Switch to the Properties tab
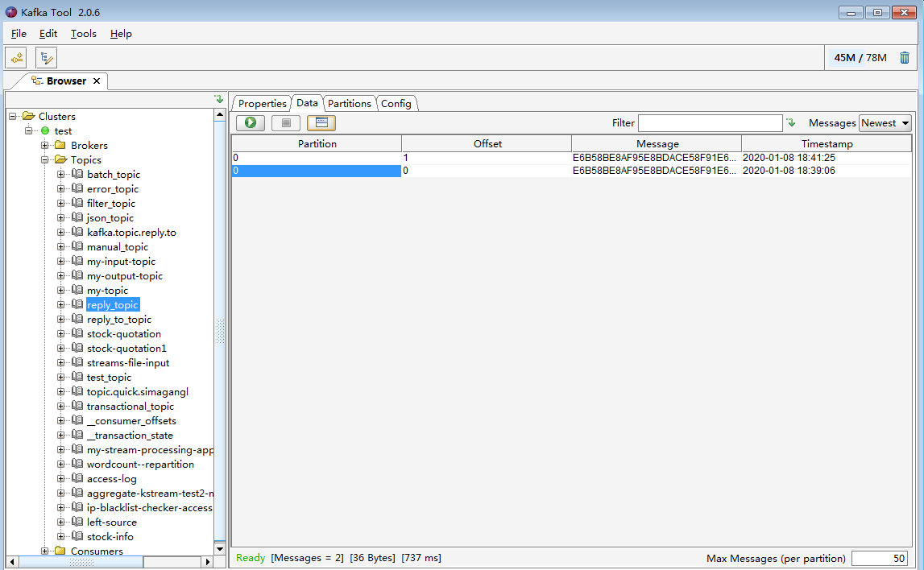The image size is (924, 570). coord(263,104)
